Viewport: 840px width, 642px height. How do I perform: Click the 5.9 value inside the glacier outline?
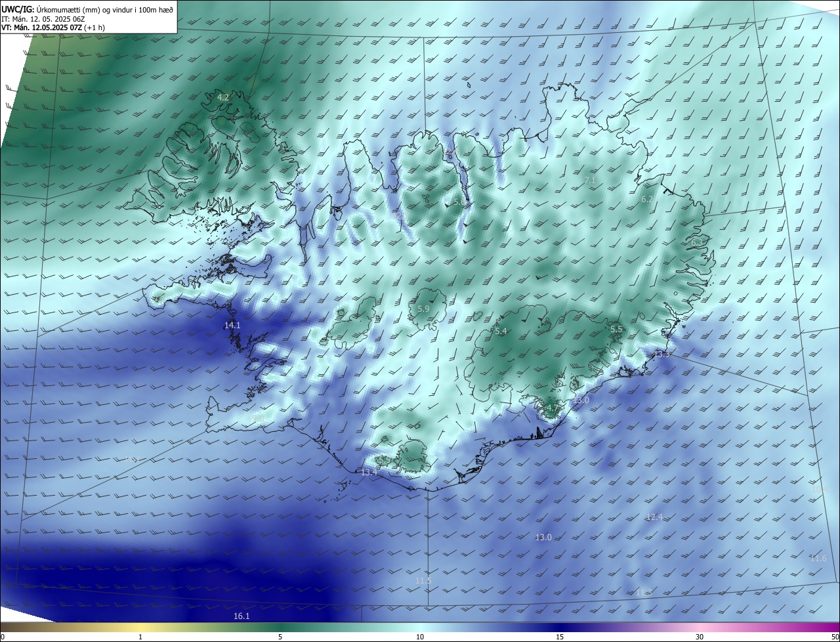423,309
